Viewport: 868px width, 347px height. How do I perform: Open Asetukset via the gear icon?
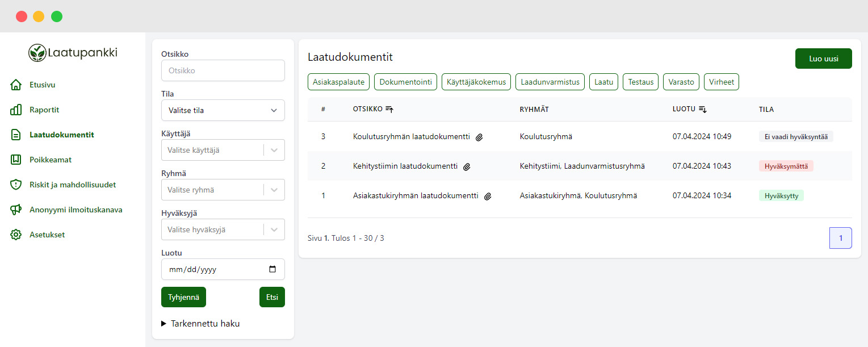(16, 235)
